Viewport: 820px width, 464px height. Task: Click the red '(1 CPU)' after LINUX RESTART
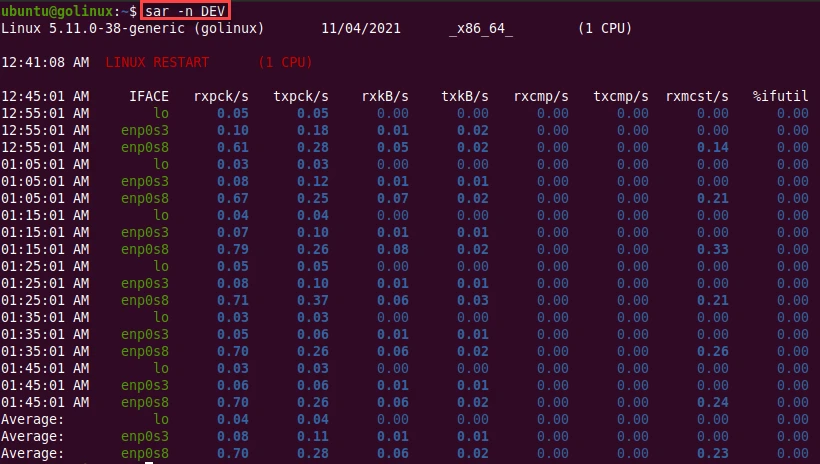[285, 62]
